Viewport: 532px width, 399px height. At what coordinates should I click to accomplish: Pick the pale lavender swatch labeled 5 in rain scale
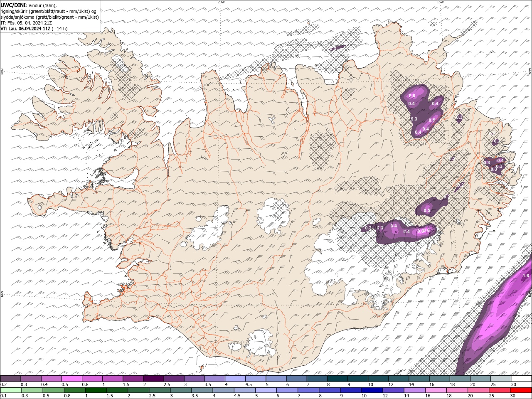[x=266, y=390]
